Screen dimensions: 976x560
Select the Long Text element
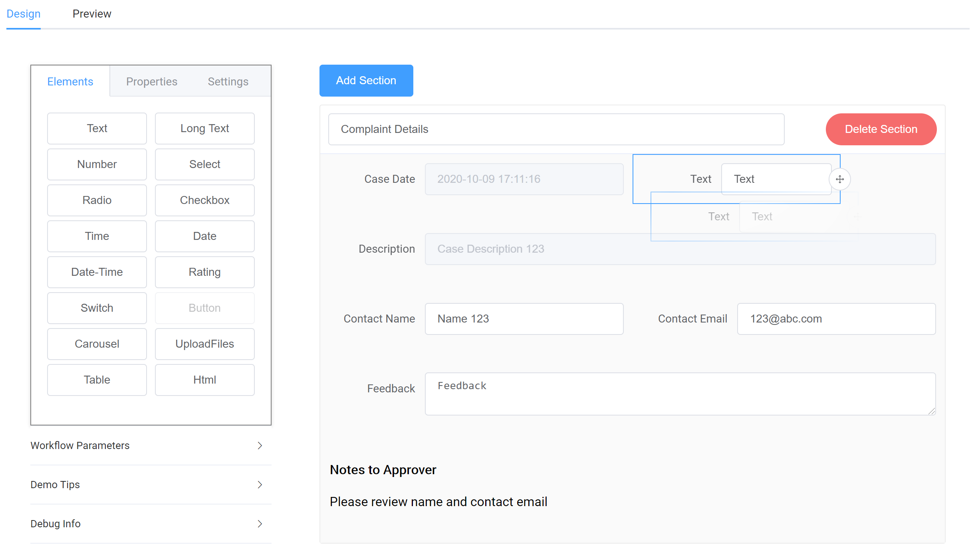click(205, 129)
